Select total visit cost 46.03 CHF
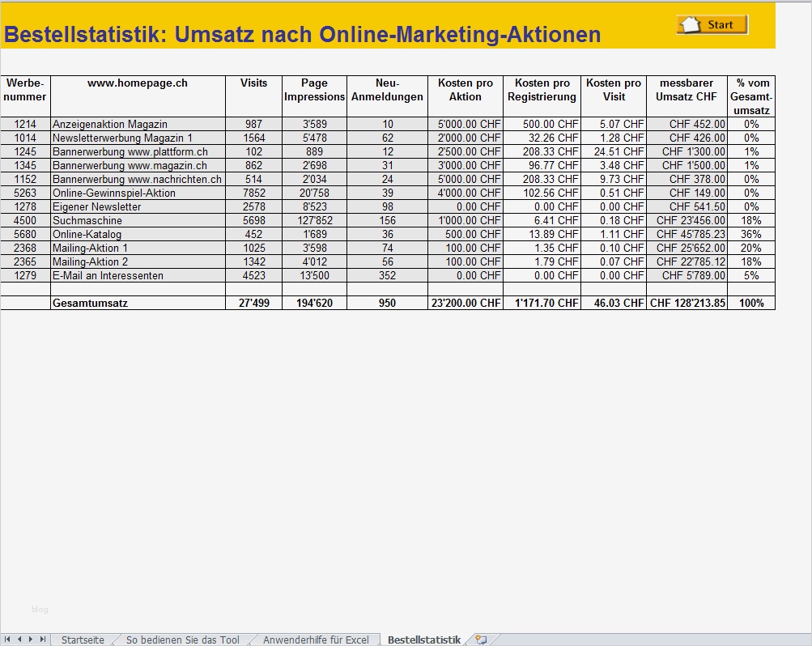812x646 pixels. (x=614, y=303)
